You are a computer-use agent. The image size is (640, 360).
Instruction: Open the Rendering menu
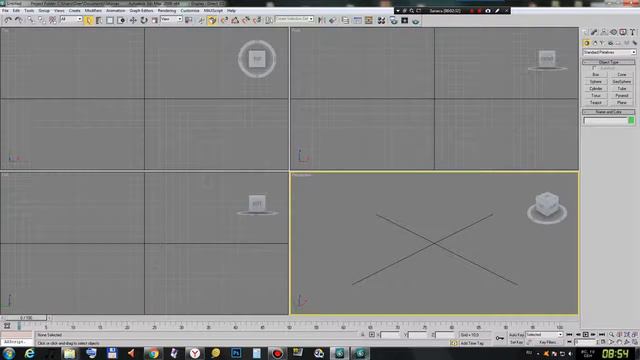click(x=167, y=11)
